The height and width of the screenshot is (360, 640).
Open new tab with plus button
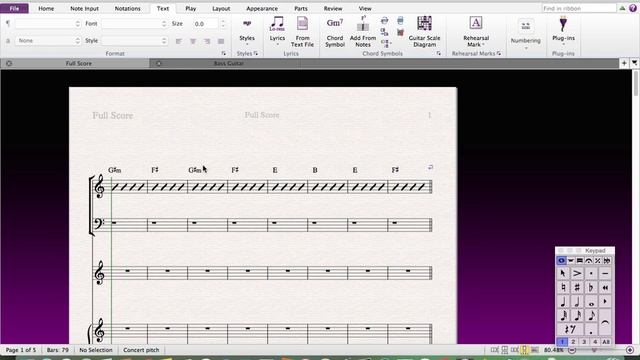coord(624,63)
